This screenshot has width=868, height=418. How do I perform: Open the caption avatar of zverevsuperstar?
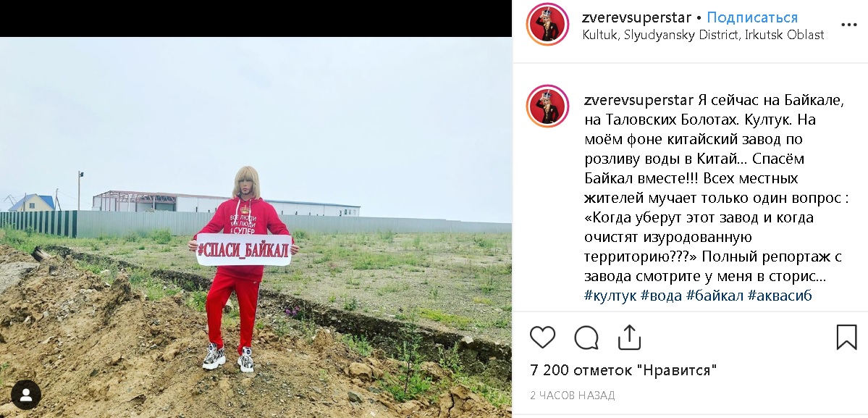coord(547,106)
